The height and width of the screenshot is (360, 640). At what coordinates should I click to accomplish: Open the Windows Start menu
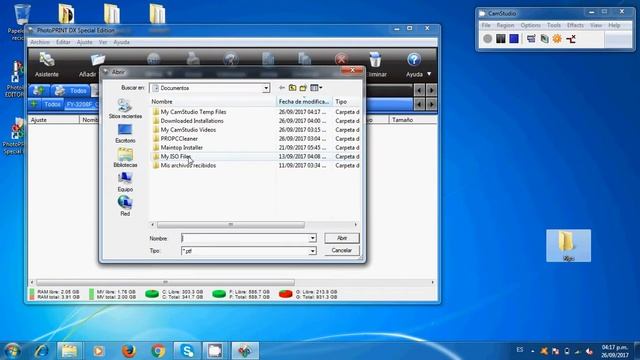12,351
